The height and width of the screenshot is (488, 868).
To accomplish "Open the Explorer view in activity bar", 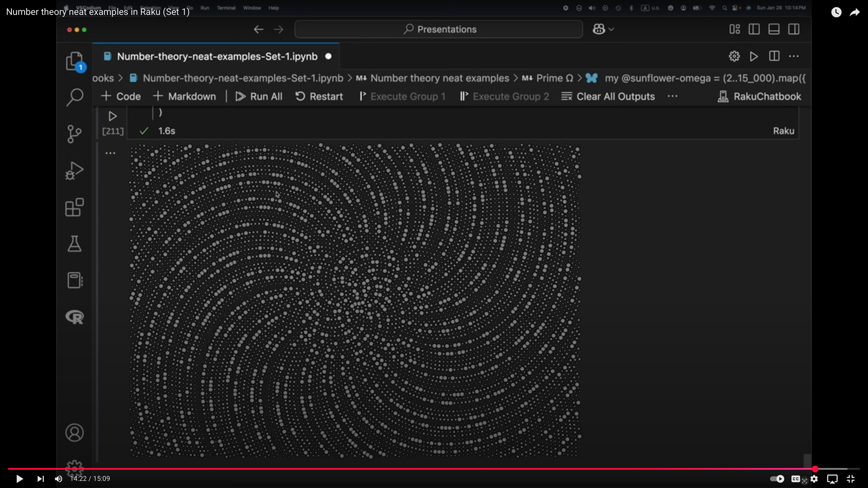I will pos(75,62).
